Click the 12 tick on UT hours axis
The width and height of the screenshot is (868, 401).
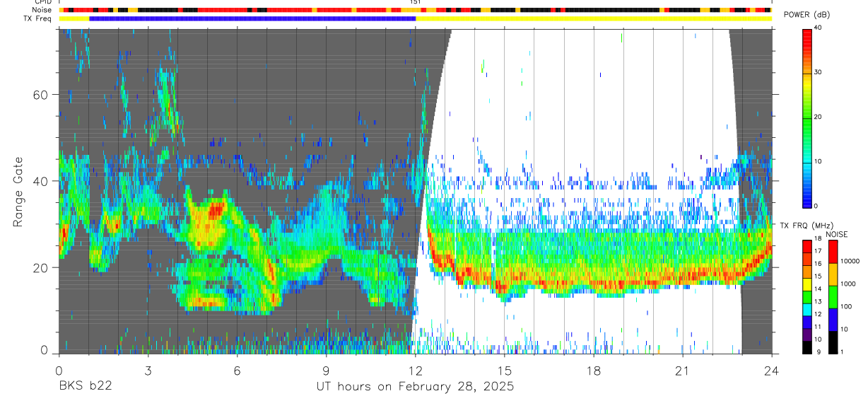(x=415, y=371)
